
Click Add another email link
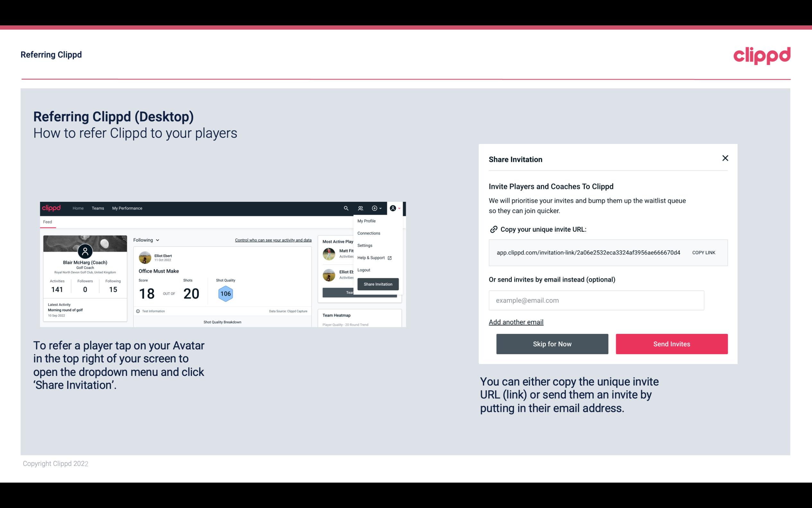click(x=516, y=322)
